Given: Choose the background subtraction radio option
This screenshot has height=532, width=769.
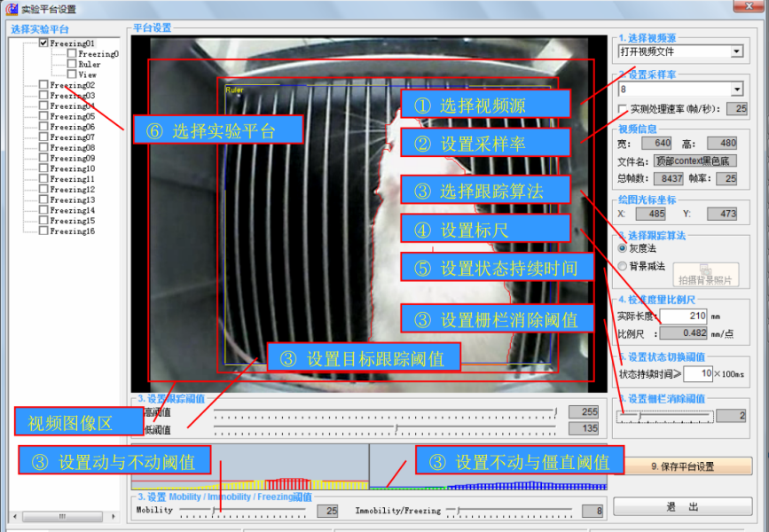Looking at the screenshot, I should [x=623, y=266].
